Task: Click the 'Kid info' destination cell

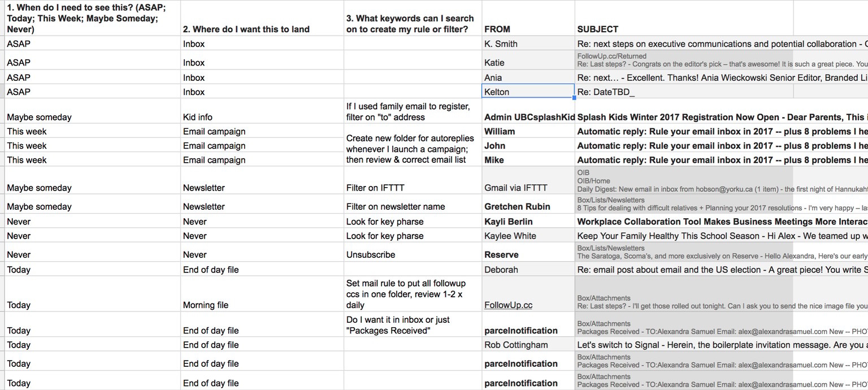Action: [x=262, y=111]
